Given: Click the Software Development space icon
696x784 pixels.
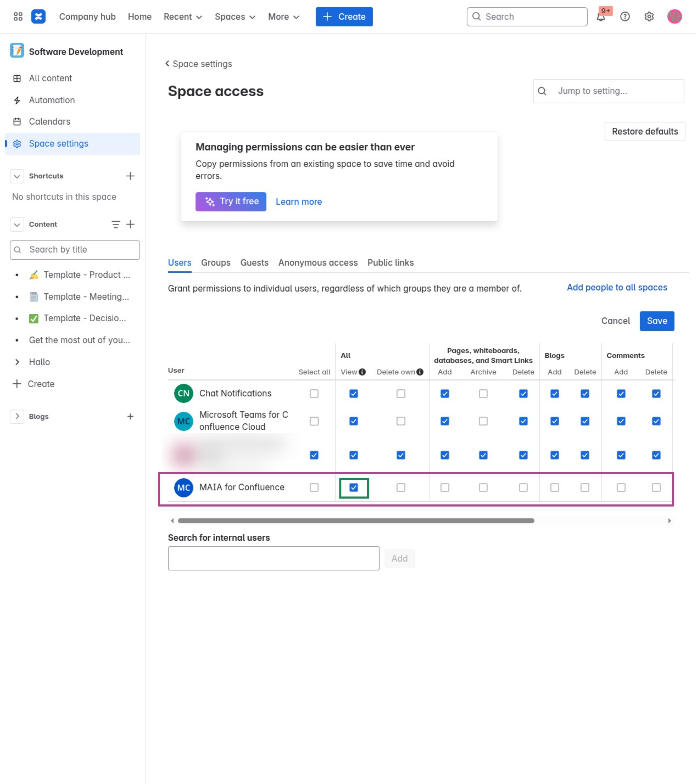Looking at the screenshot, I should [x=17, y=51].
